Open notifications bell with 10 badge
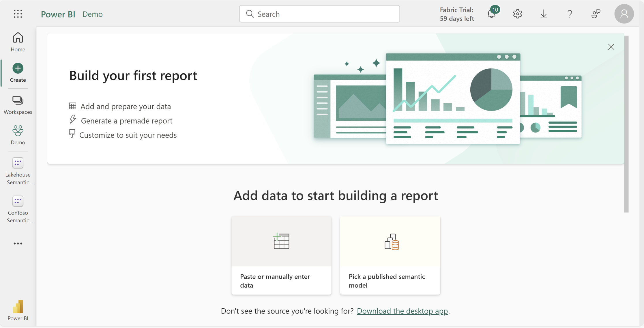The image size is (644, 328). pyautogui.click(x=492, y=14)
